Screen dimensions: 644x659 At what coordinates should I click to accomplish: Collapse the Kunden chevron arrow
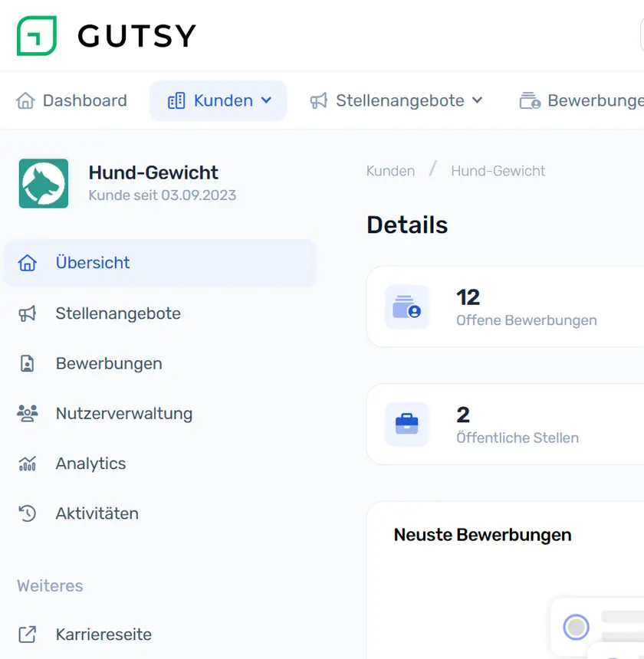point(267,100)
